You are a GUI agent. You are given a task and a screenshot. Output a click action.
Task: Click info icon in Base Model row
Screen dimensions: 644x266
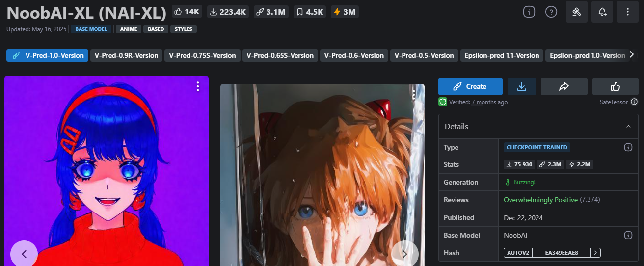(x=628, y=235)
